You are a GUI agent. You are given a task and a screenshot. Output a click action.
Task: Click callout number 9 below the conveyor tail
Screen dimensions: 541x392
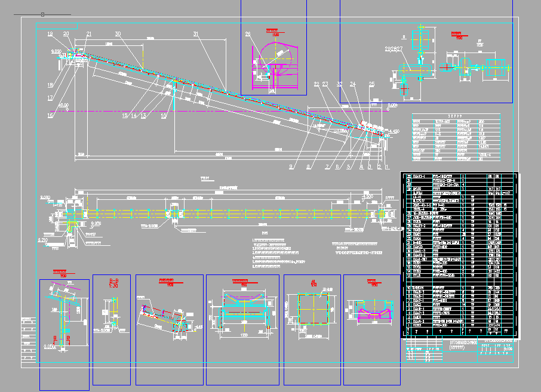tap(291, 167)
